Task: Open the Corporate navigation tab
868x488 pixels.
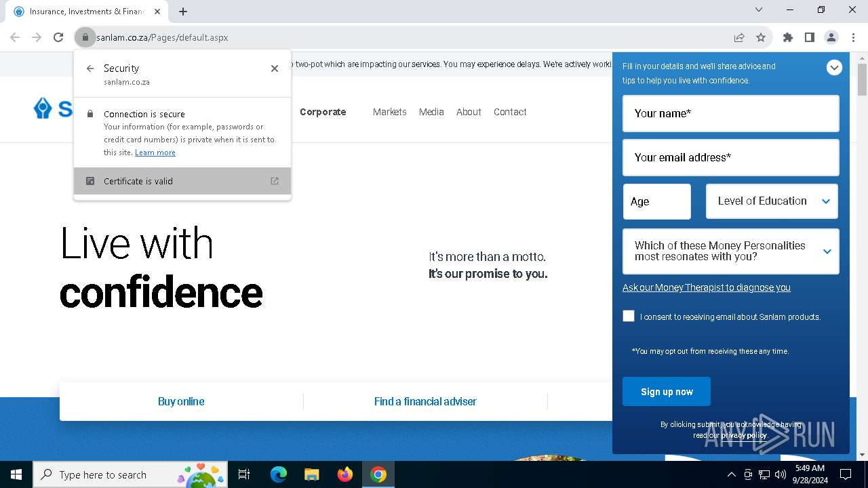Action: tap(323, 112)
